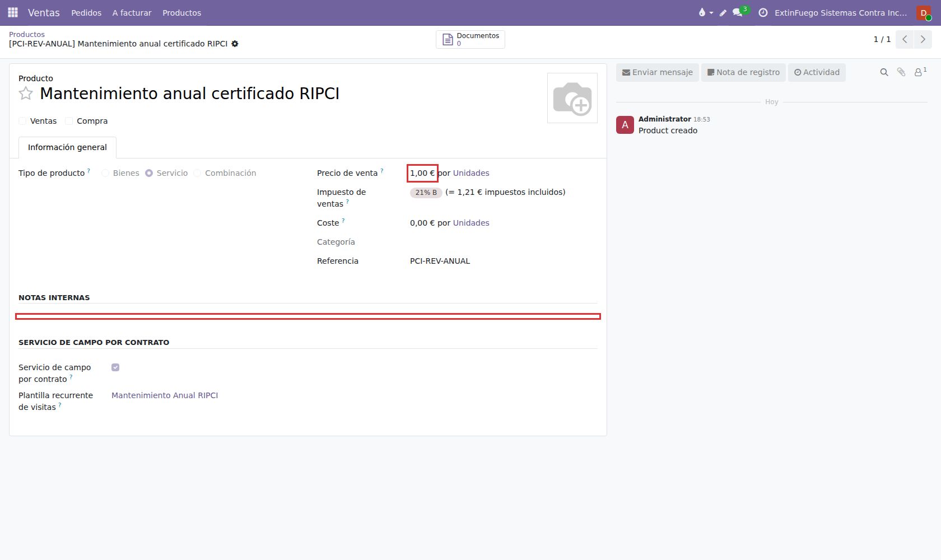This screenshot has height=560, width=941.
Task: Open the user avatar menu
Action: point(924,12)
